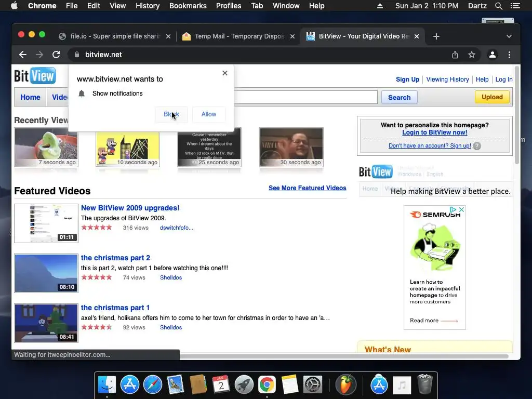The width and height of the screenshot is (532, 399).
Task: Click the page horizontal scrollbar
Action: (343, 356)
